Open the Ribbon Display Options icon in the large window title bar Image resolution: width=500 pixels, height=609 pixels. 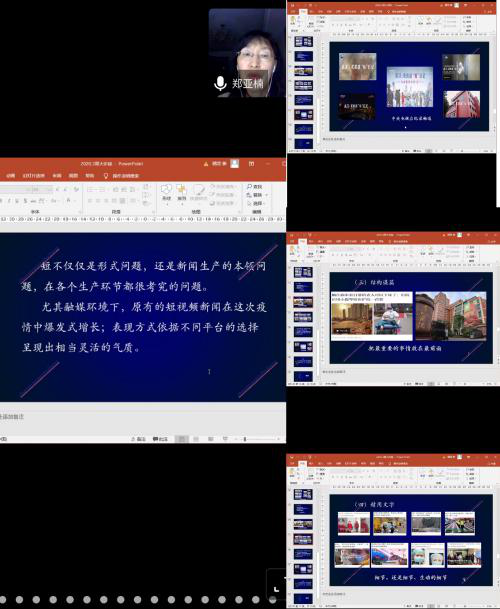[251, 164]
